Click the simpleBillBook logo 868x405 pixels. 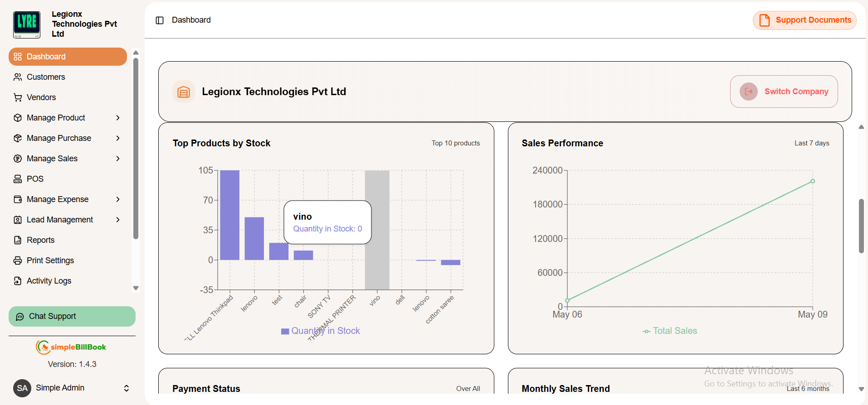coord(71,347)
